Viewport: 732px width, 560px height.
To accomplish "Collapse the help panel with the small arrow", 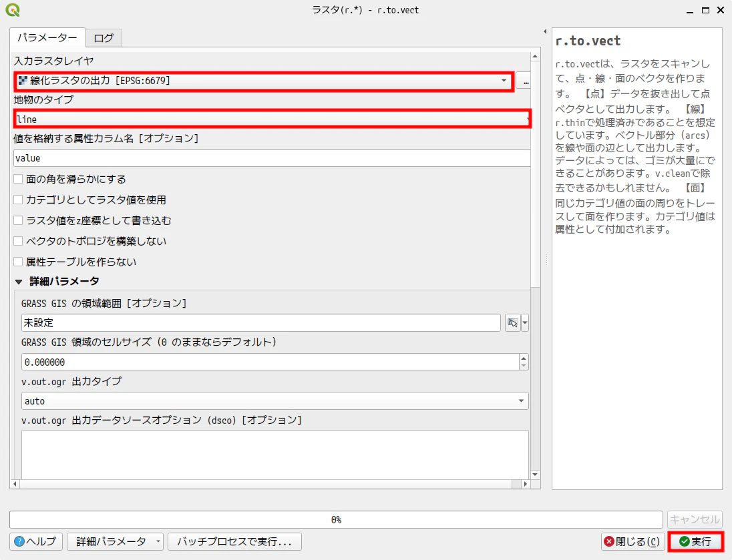I will click(545, 32).
